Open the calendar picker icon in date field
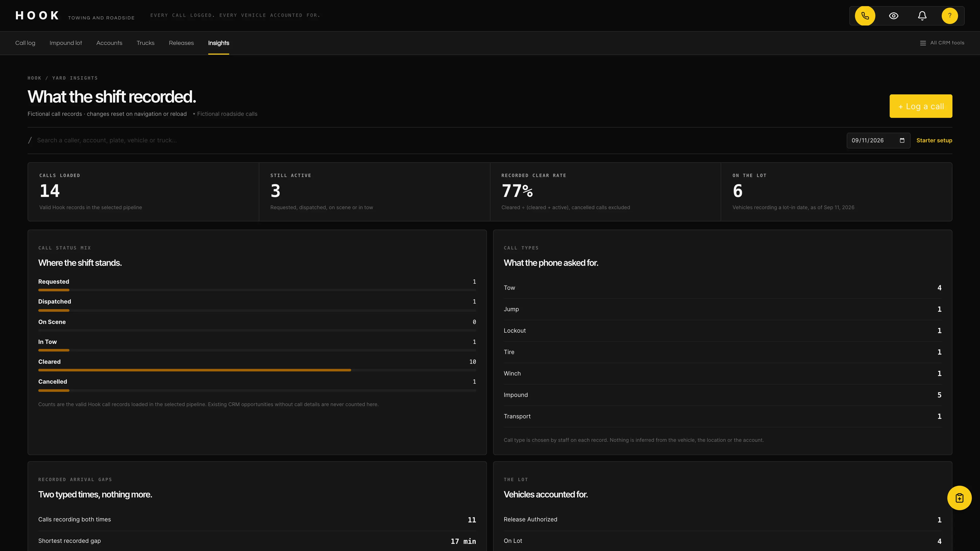The height and width of the screenshot is (551, 980). coord(902,140)
